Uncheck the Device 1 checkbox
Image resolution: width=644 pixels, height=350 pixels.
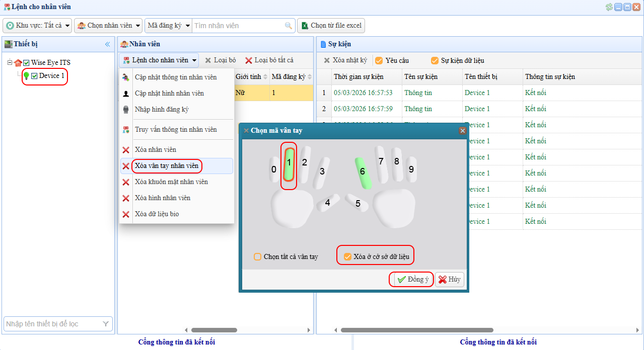[x=34, y=76]
